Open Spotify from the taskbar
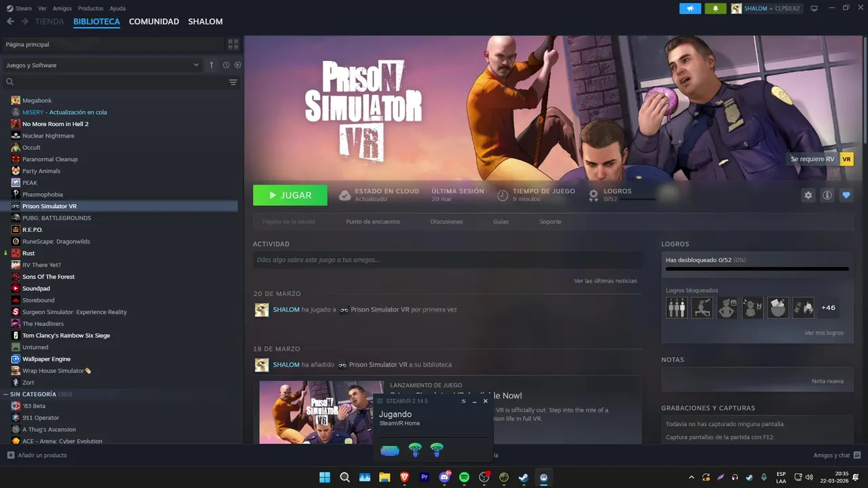The width and height of the screenshot is (868, 488). 464,477
